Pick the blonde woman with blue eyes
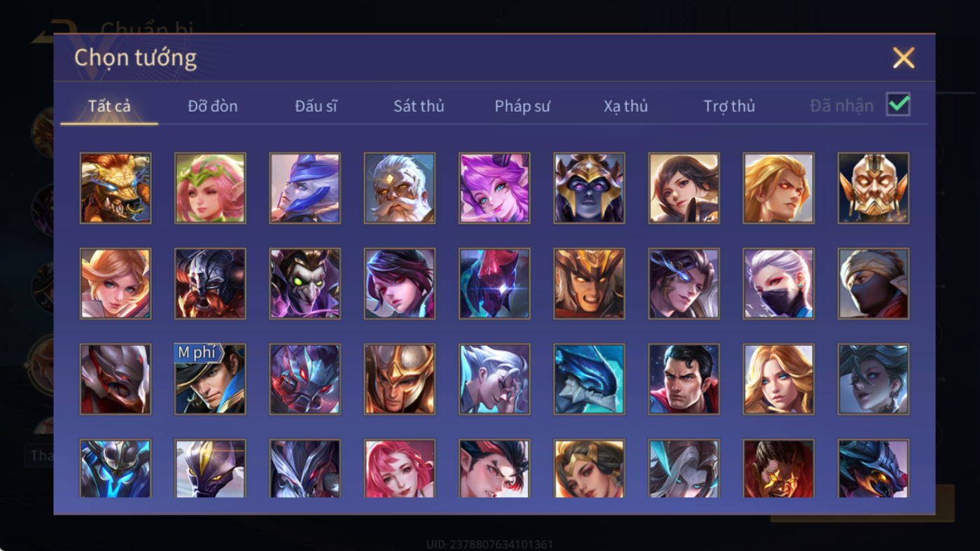 tap(778, 379)
